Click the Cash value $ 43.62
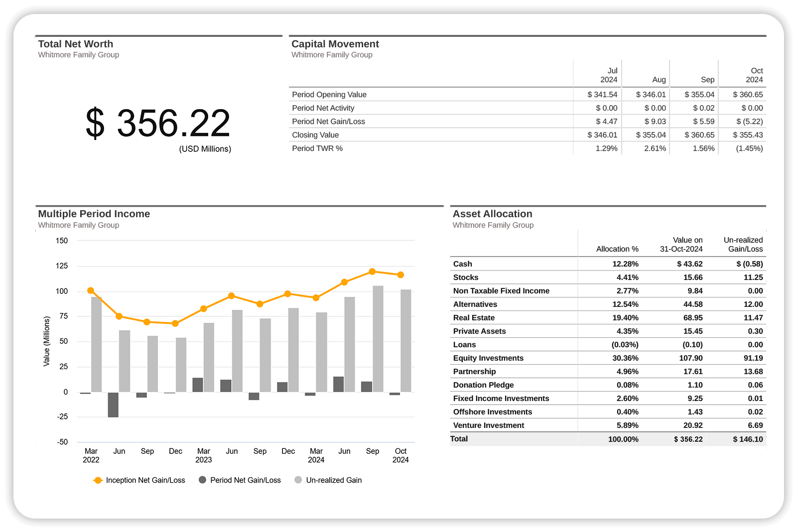The height and width of the screenshot is (532, 797). [689, 264]
